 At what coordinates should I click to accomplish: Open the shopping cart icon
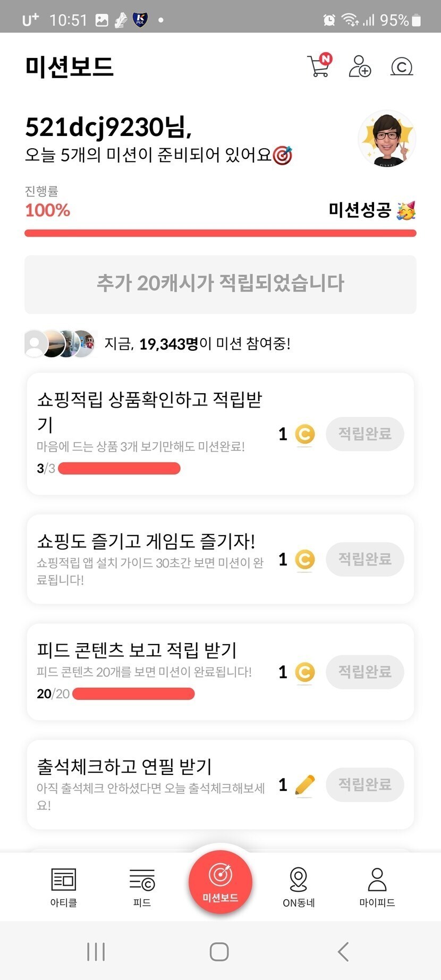[319, 66]
